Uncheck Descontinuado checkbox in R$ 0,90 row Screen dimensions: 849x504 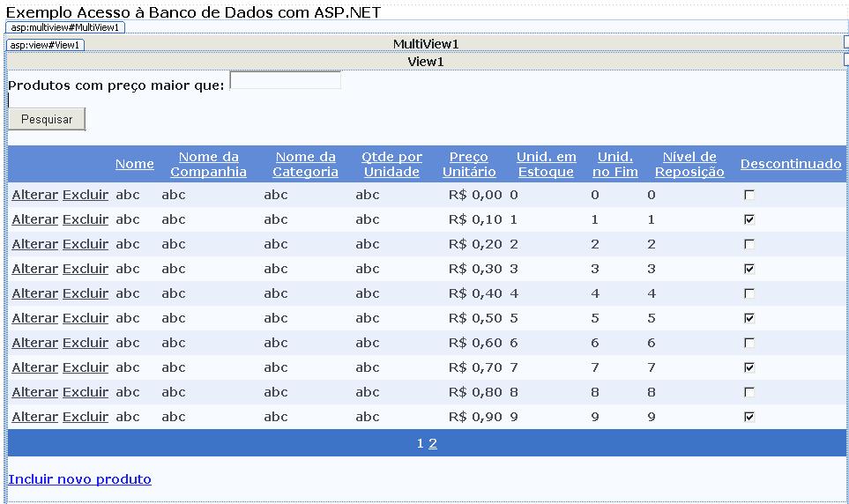(749, 417)
